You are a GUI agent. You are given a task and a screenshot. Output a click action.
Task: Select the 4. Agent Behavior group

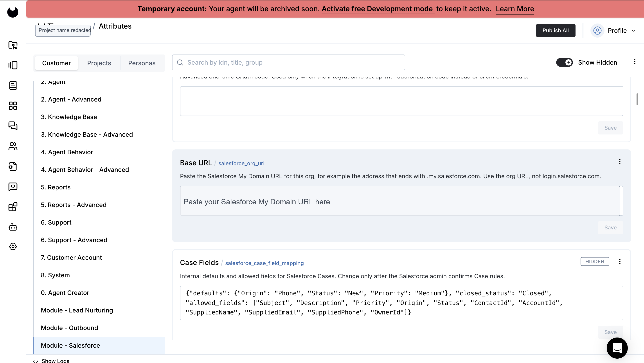[x=99, y=152]
